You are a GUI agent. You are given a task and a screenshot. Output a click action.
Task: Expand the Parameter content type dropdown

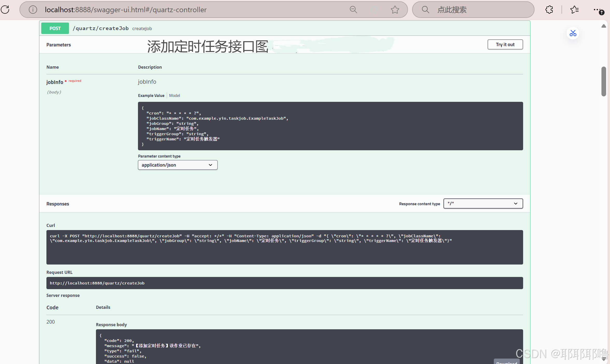pos(177,165)
